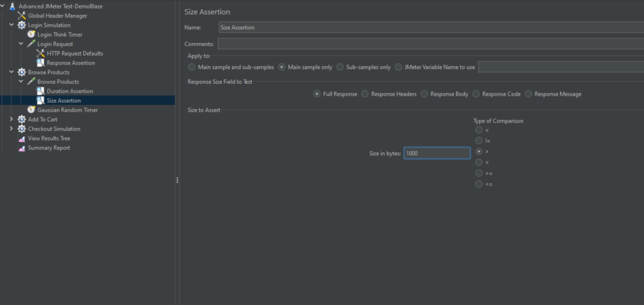The height and width of the screenshot is (305, 644).
Task: Click the Response Assertion magnifier icon
Action: [x=40, y=63]
